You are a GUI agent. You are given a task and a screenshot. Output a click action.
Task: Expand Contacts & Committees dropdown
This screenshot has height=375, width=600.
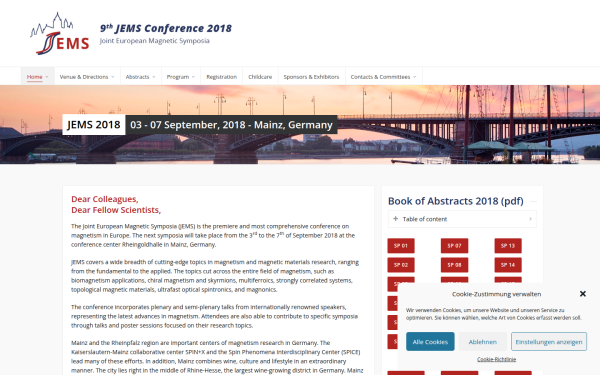[x=383, y=77]
